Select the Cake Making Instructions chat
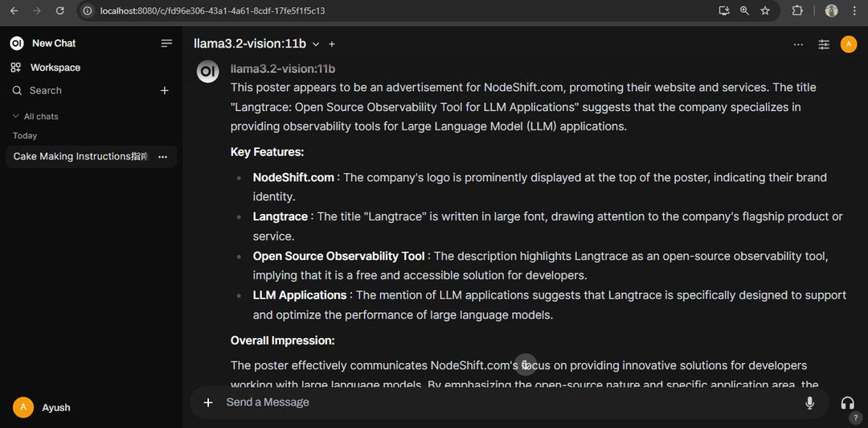Viewport: 868px width, 428px height. click(x=80, y=157)
